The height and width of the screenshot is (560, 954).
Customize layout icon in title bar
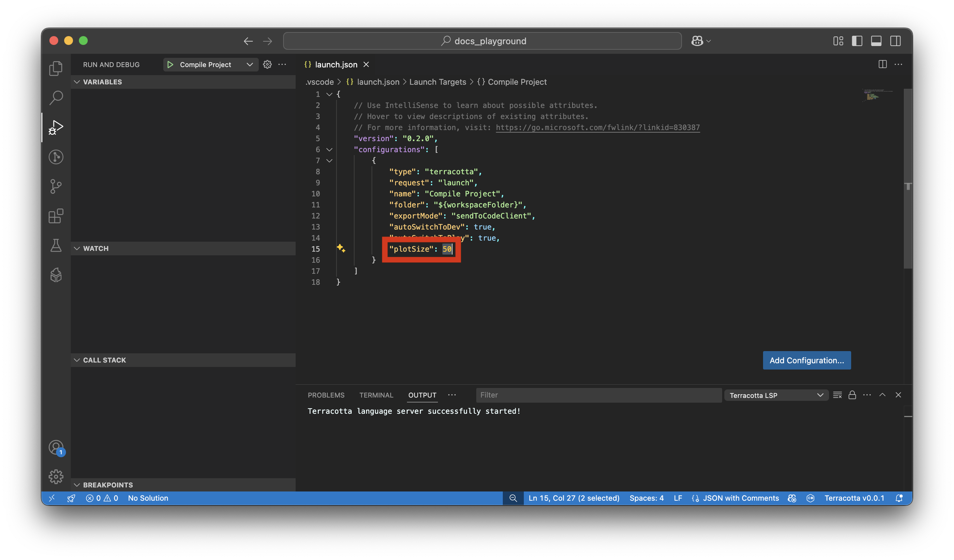pos(838,41)
